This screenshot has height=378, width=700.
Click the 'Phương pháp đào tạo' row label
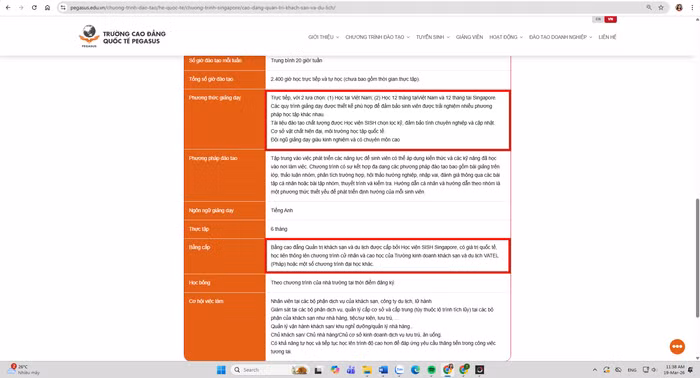point(213,158)
